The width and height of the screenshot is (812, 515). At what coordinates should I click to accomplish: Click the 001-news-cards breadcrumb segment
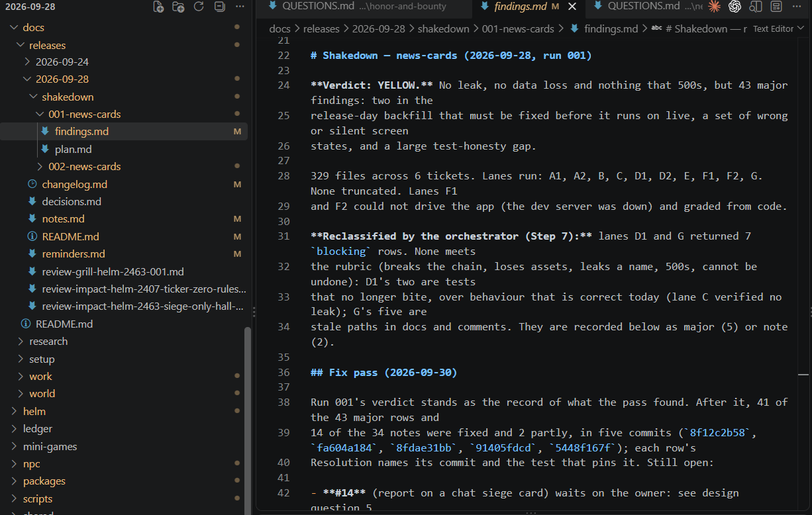point(518,28)
